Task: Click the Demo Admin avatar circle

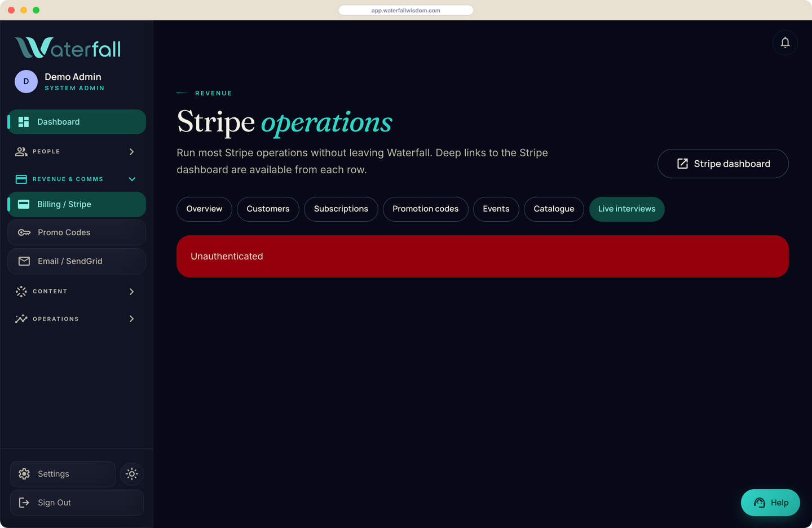Action: pyautogui.click(x=26, y=81)
